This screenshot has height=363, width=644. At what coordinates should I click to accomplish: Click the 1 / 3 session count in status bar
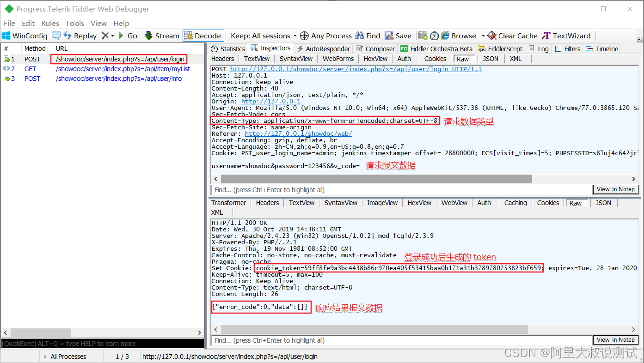pyautogui.click(x=122, y=357)
